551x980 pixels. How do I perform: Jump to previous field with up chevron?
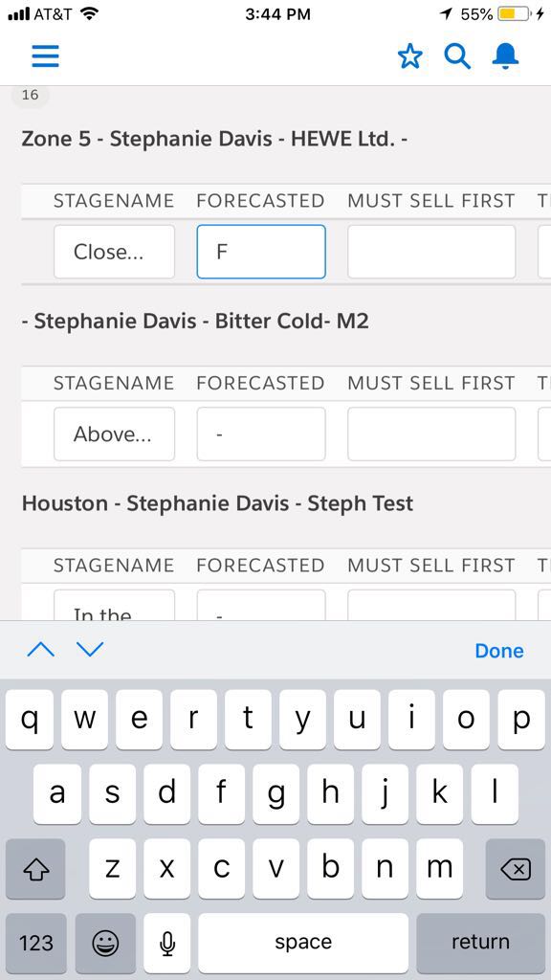click(x=41, y=650)
